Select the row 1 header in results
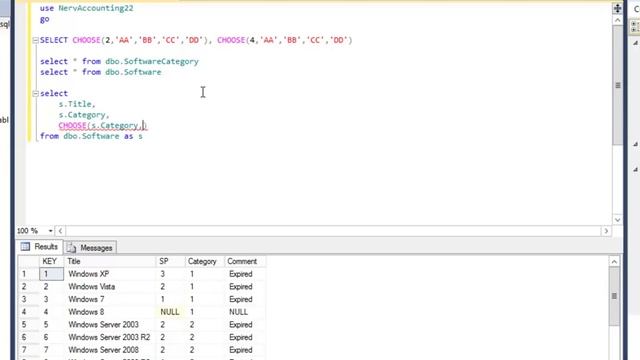 click(29, 274)
